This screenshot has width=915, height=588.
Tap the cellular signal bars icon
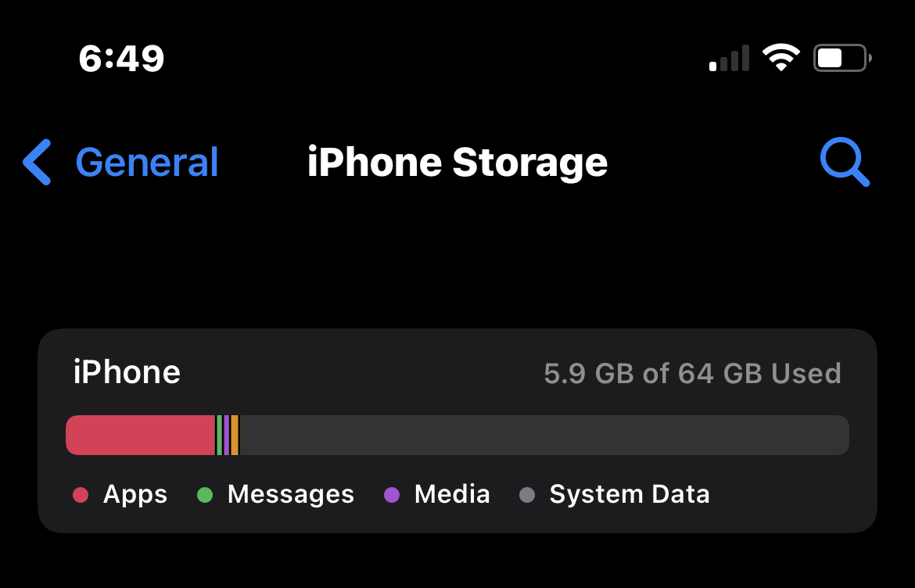click(x=729, y=59)
